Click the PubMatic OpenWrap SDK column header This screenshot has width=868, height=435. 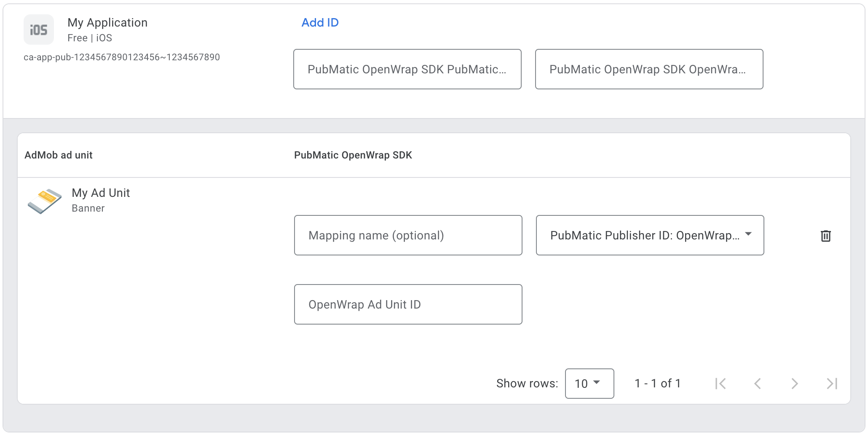pos(353,155)
